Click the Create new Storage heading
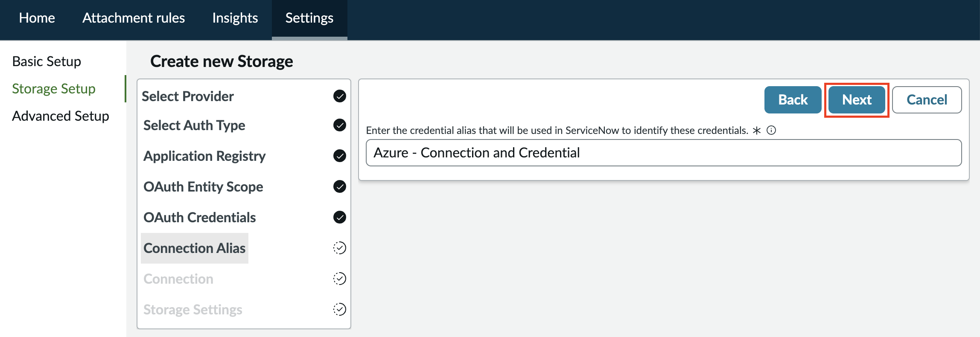 222,61
